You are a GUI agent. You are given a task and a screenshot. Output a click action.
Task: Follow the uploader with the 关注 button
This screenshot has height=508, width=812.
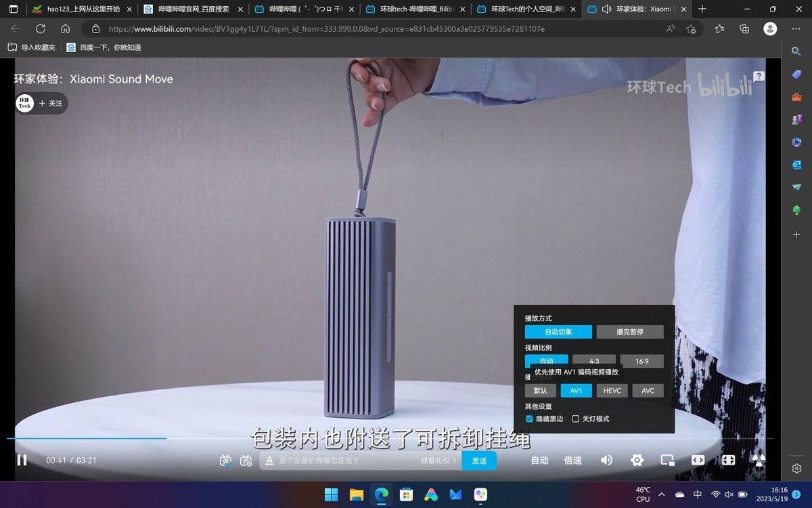click(x=51, y=103)
